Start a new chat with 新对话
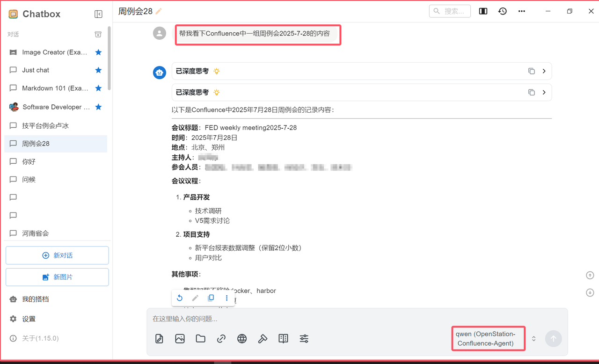Viewport: 599px width, 364px height. click(x=57, y=255)
